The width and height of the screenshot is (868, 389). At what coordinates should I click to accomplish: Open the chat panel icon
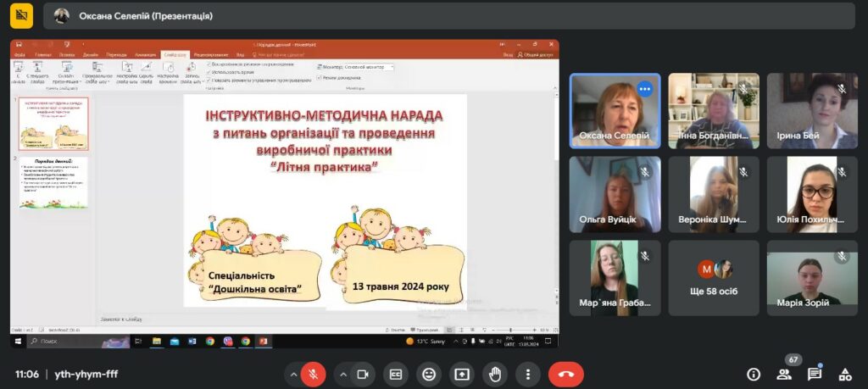click(x=814, y=374)
